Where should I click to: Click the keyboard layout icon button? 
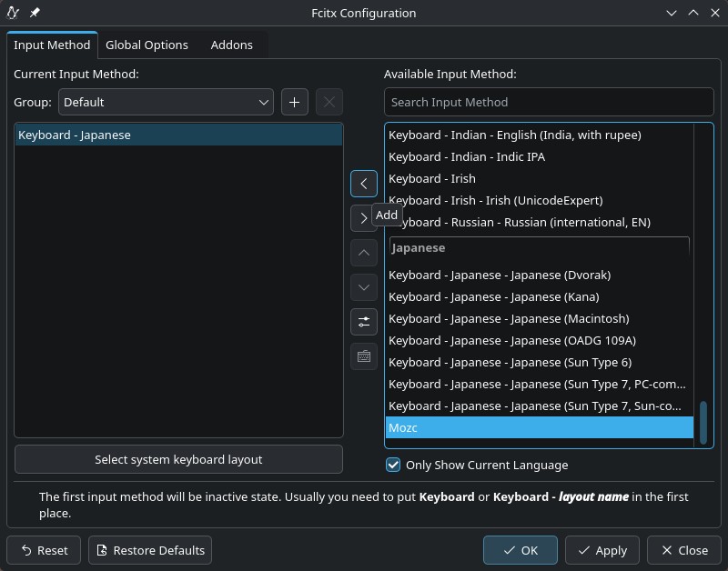[x=364, y=356]
